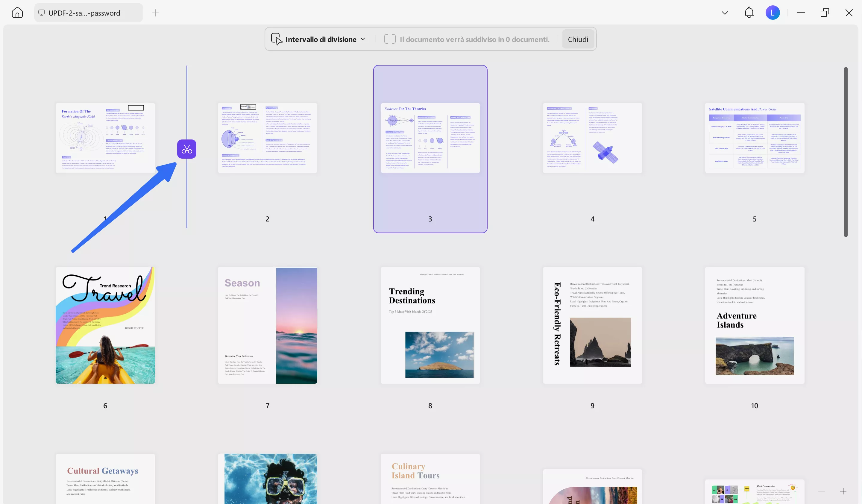
Task: Open the user profile avatar L
Action: (773, 13)
